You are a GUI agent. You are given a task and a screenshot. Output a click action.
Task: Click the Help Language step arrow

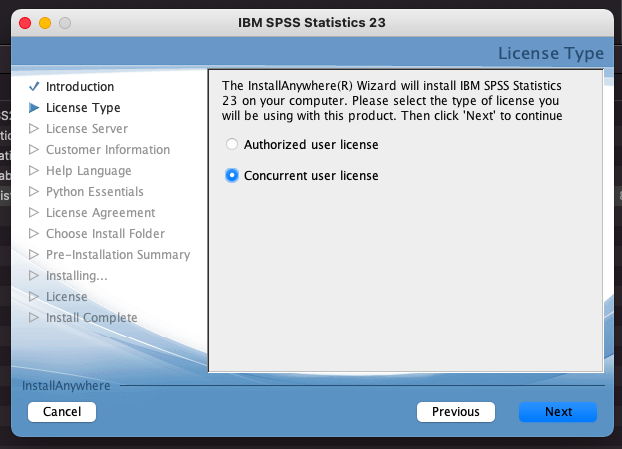pyautogui.click(x=34, y=171)
